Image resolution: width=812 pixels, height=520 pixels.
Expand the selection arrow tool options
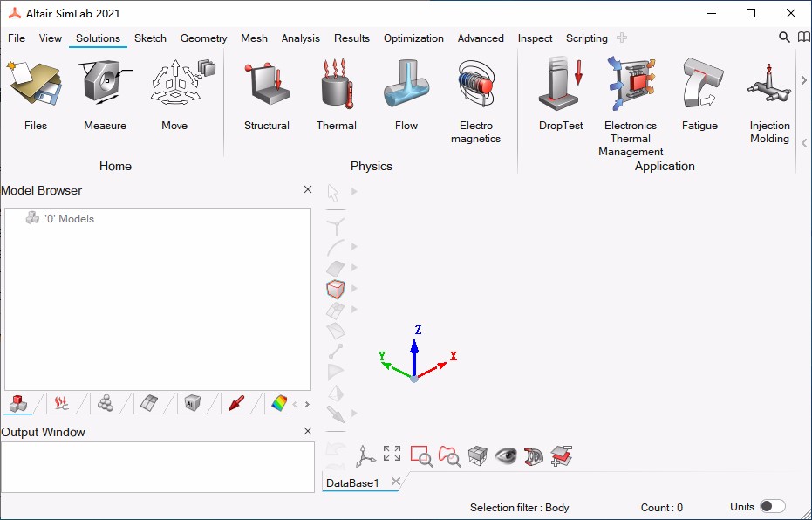tap(352, 193)
